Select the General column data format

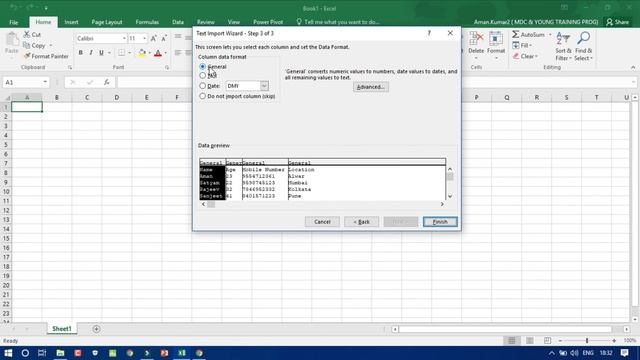[202, 67]
